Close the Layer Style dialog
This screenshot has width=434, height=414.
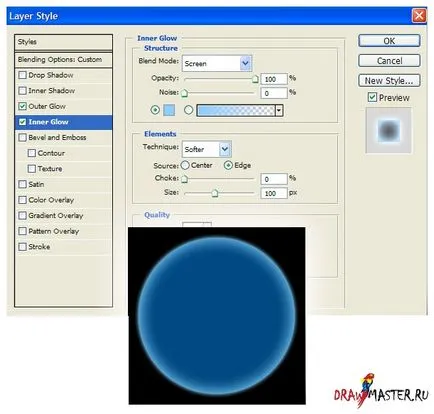click(x=419, y=16)
